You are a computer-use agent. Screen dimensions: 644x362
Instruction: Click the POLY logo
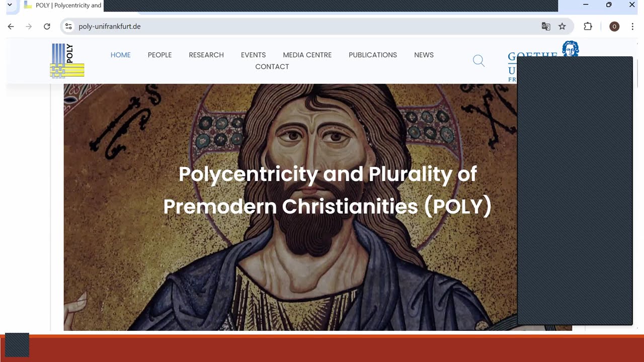pos(67,60)
